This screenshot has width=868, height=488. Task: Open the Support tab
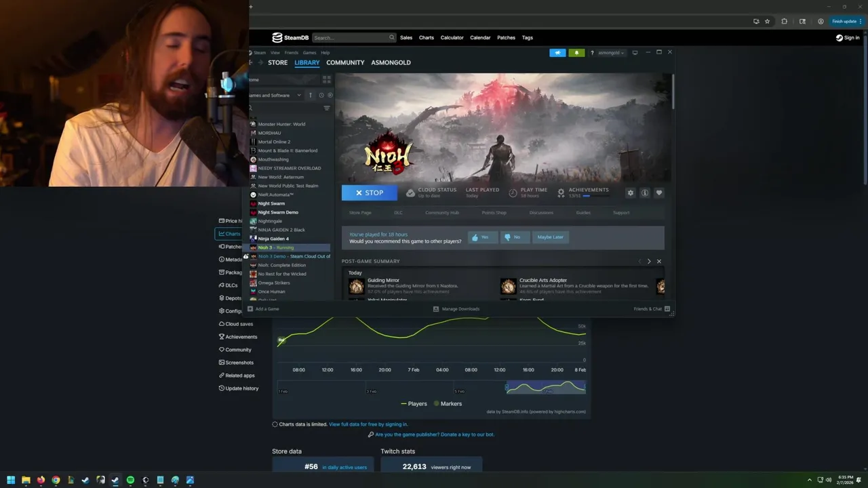pos(621,213)
